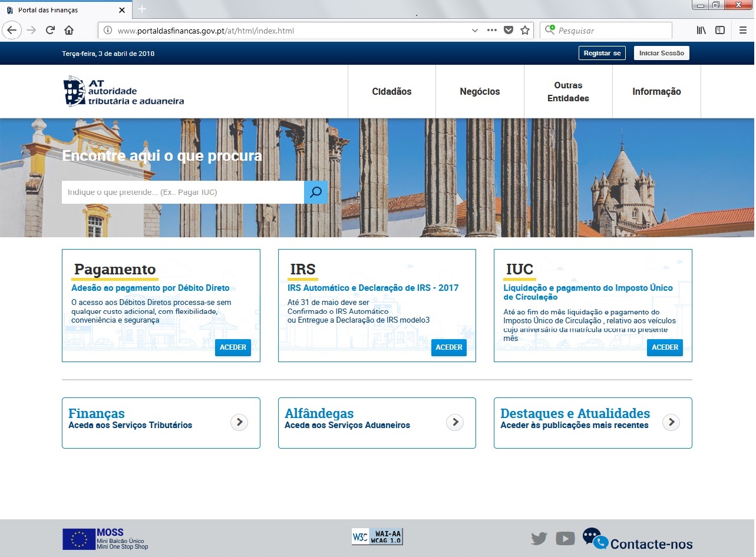Click ACEDER in the IRS card
Viewport: 756px width, 557px height.
pos(449,347)
